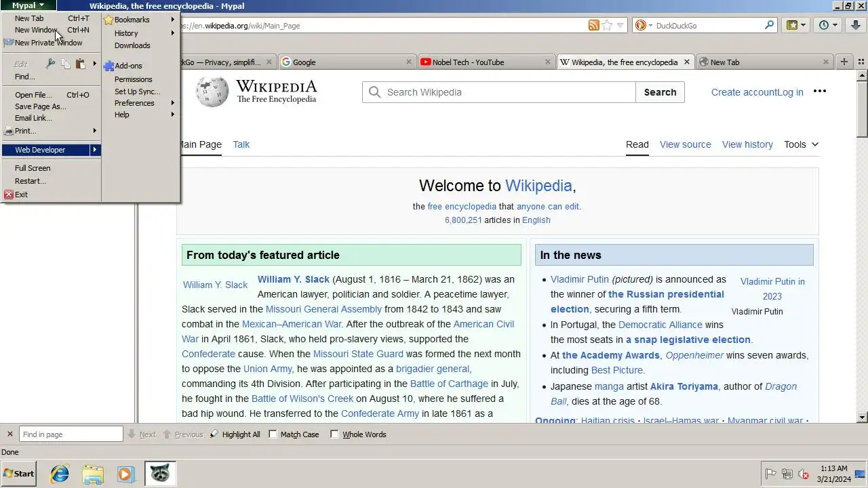This screenshot has width=868, height=488.
Task: Open Wikipedia three-dot more options menu
Action: (820, 91)
